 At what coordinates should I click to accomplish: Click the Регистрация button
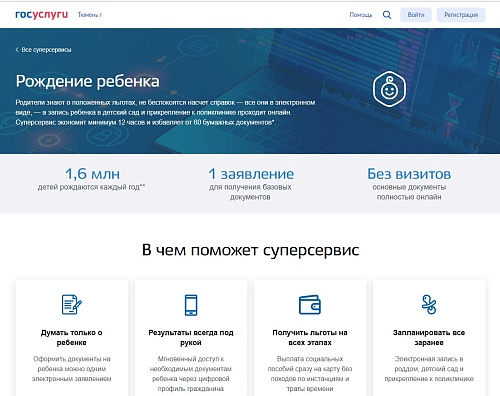(x=461, y=15)
